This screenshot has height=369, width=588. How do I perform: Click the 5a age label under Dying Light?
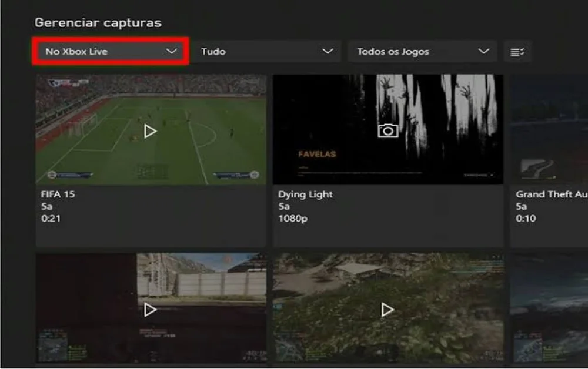pyautogui.click(x=284, y=206)
